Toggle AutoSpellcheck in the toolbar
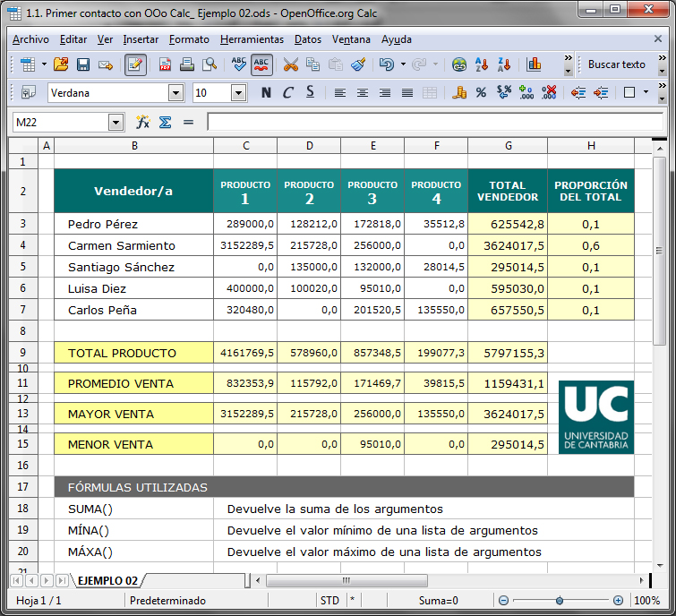676x616 pixels. (x=262, y=64)
